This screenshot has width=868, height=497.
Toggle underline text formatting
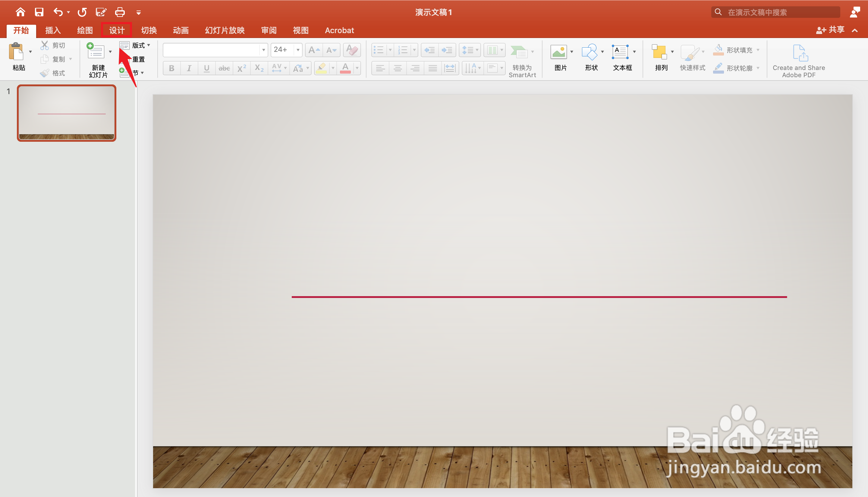[x=206, y=68]
